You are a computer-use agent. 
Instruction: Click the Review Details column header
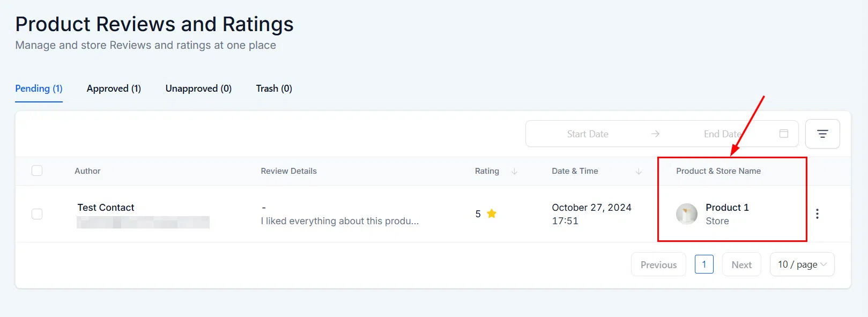coord(288,171)
